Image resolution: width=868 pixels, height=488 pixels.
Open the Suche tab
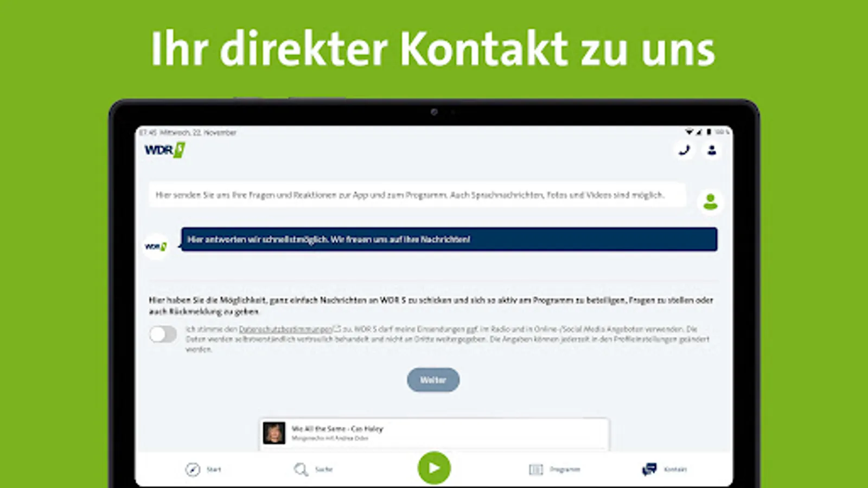pyautogui.click(x=314, y=470)
